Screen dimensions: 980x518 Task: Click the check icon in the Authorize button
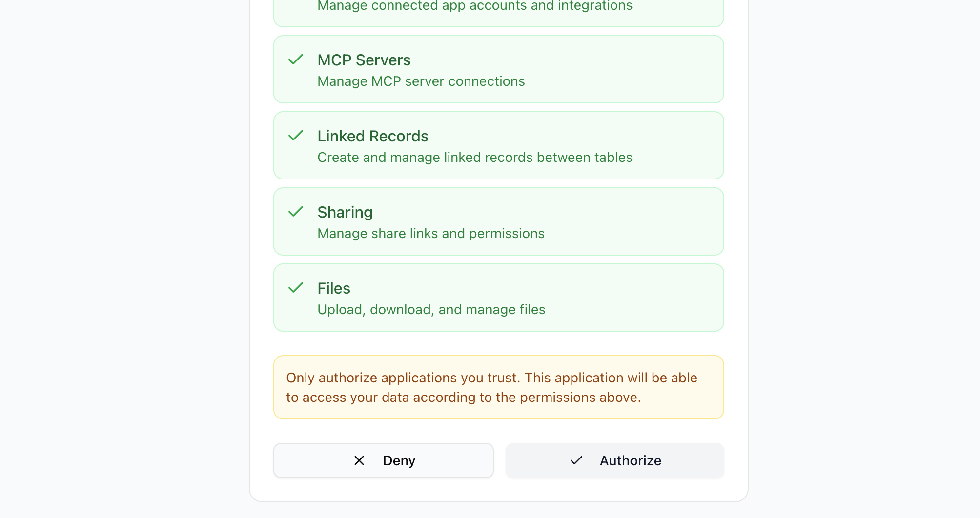576,460
